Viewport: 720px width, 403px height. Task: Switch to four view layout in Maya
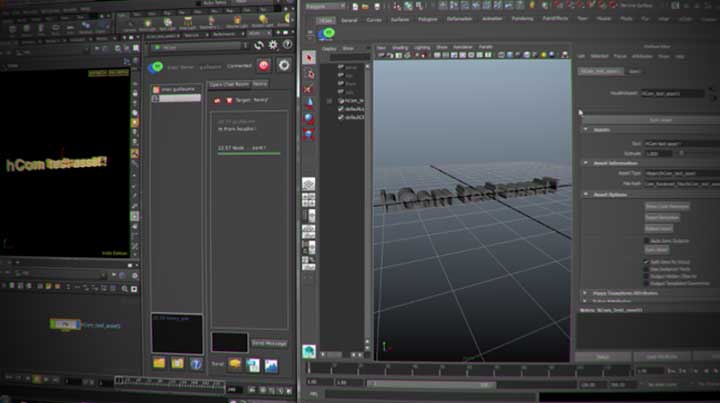(x=309, y=200)
